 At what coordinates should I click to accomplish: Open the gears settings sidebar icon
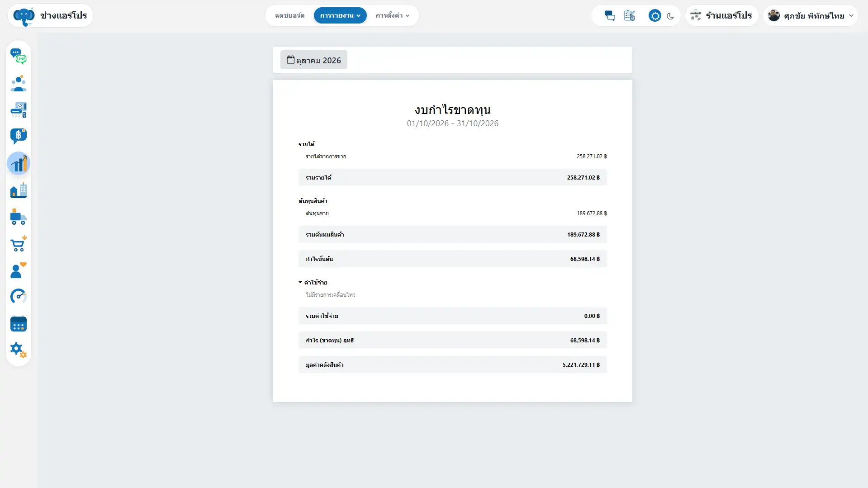[19, 350]
